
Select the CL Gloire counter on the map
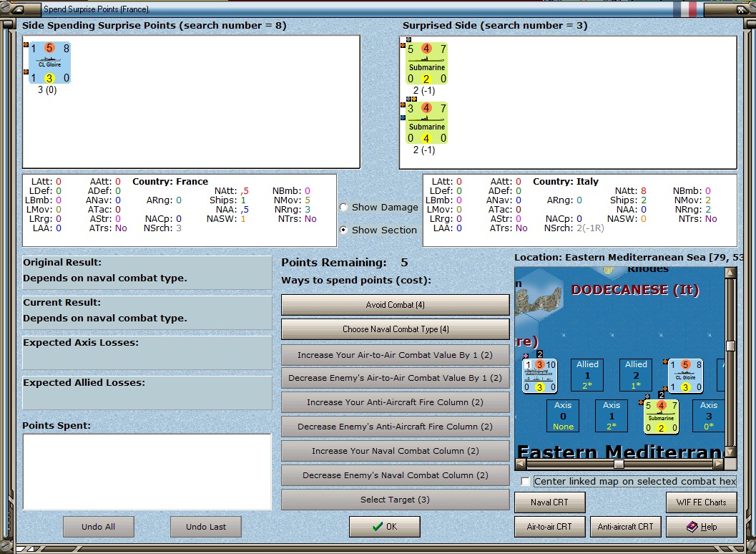coord(685,376)
